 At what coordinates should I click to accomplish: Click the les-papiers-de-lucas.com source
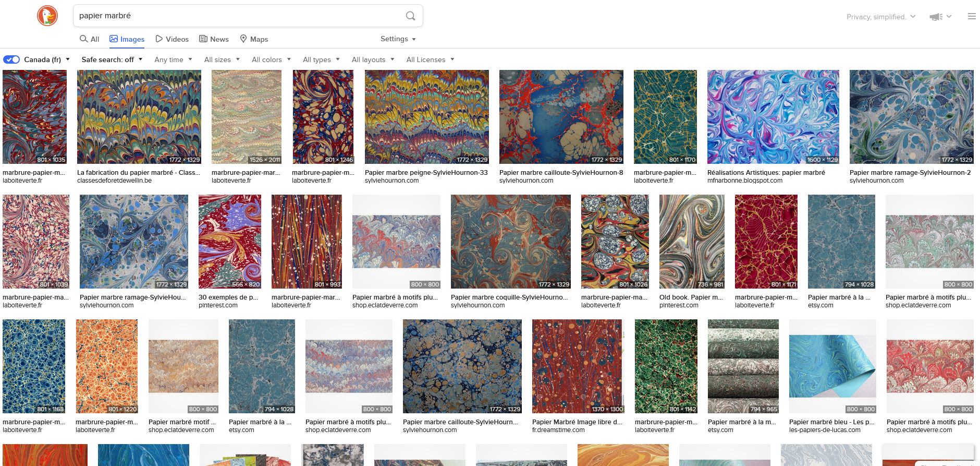[x=825, y=430]
